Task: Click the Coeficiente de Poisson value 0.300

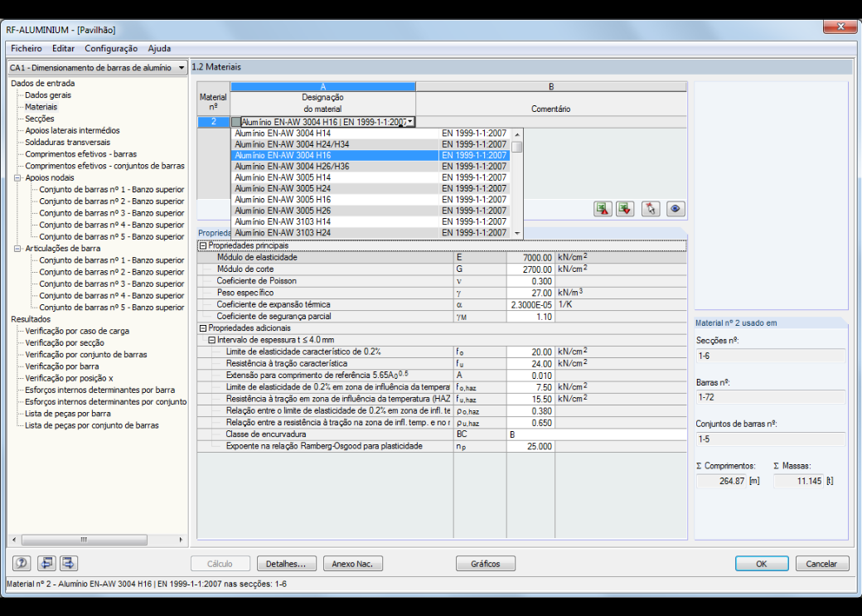Action: 530,281
